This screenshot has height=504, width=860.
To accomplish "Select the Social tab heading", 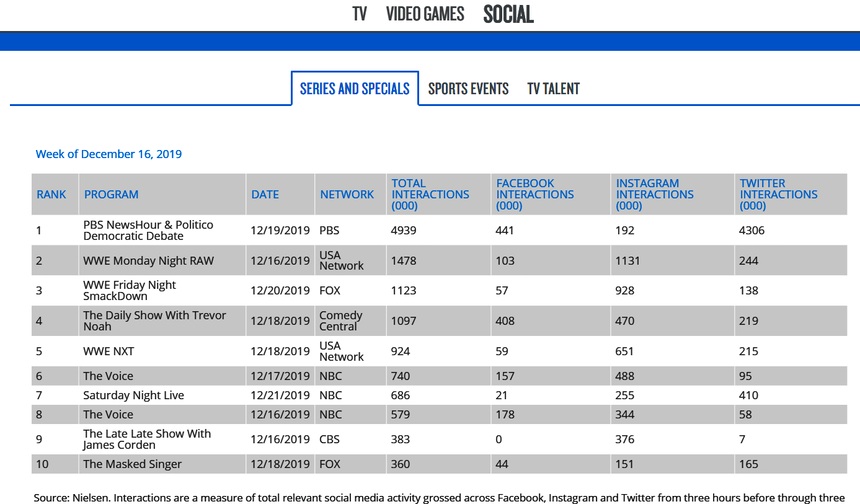I will click(508, 14).
